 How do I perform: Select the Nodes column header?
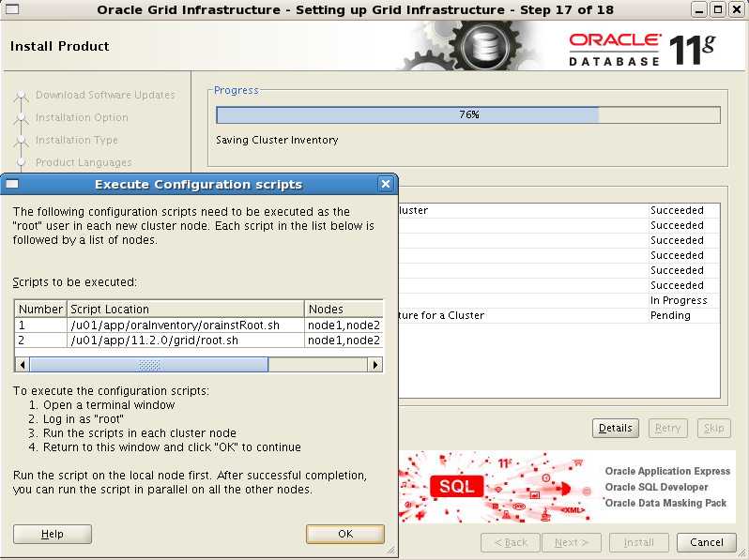tap(344, 309)
